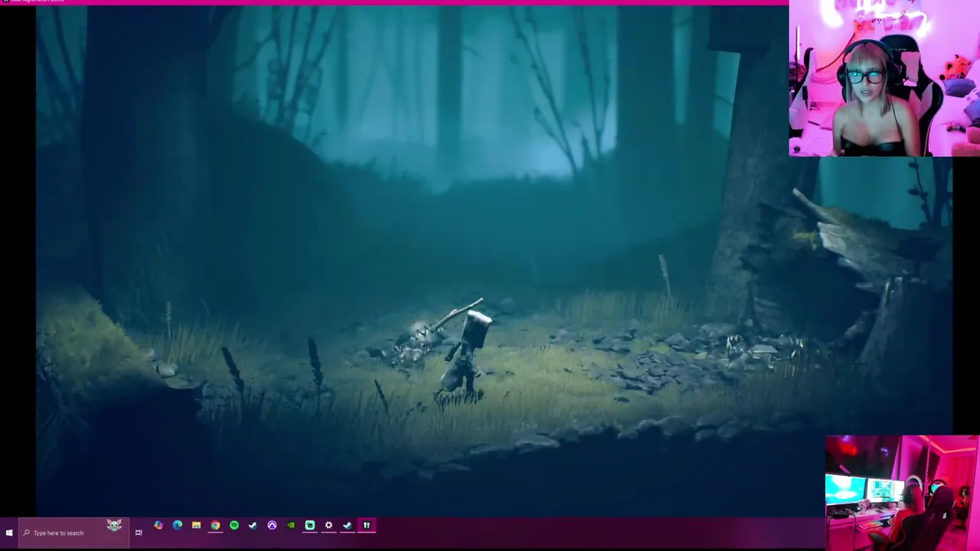
Task: Open the first Steam taskbar icon
Action: pyautogui.click(x=253, y=525)
